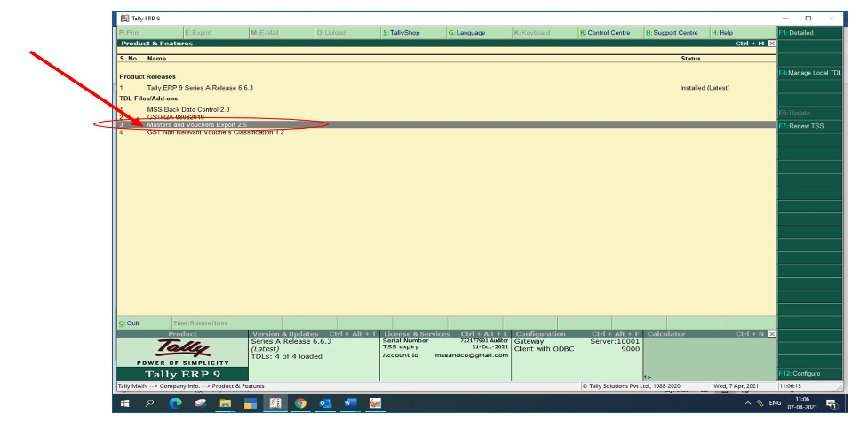This screenshot has height=429, width=868.
Task: Click F12: Configure button
Action: [810, 373]
